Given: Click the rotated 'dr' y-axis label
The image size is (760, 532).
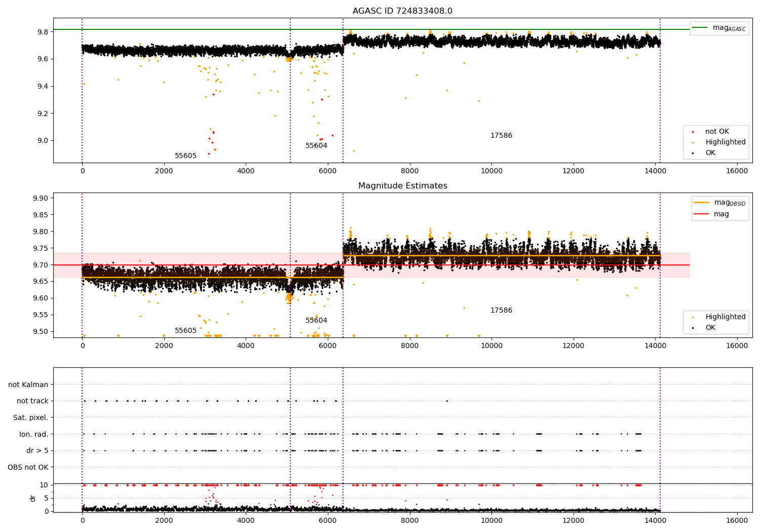Looking at the screenshot, I should (x=33, y=498).
